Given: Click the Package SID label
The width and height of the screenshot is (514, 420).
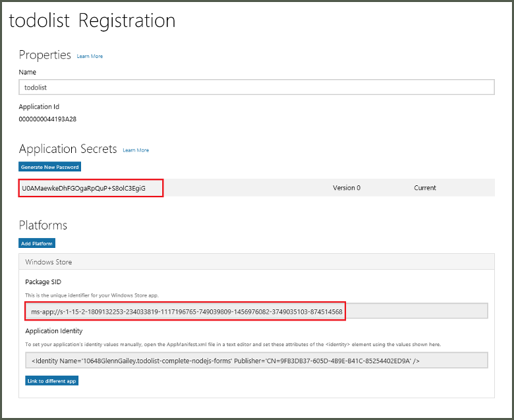Looking at the screenshot, I should click(43, 282).
